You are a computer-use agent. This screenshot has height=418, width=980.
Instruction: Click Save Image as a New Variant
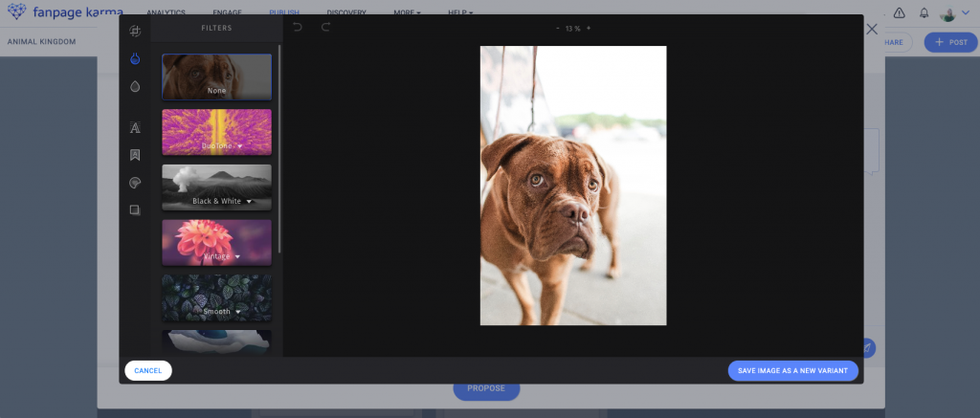pos(792,370)
